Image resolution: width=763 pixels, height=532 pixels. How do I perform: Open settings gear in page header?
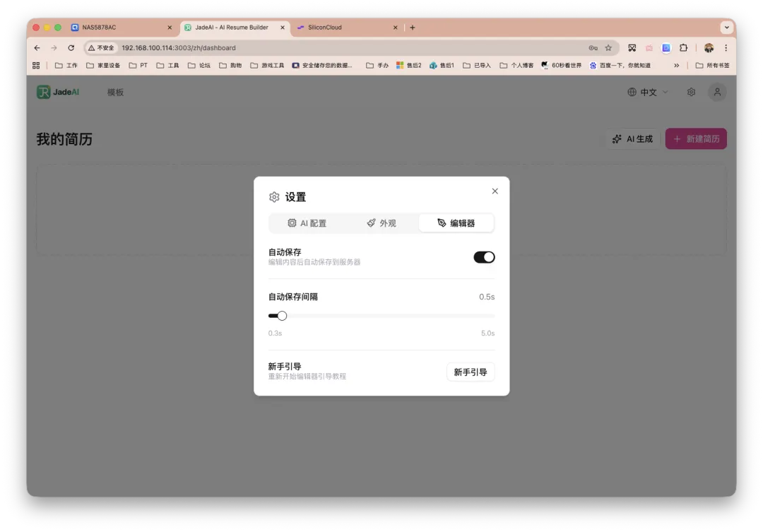tap(691, 92)
